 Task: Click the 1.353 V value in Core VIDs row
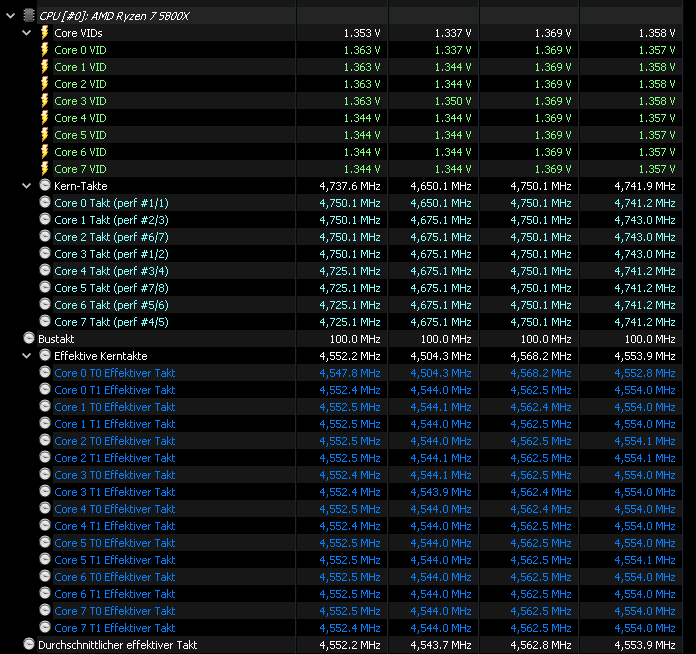coord(362,33)
